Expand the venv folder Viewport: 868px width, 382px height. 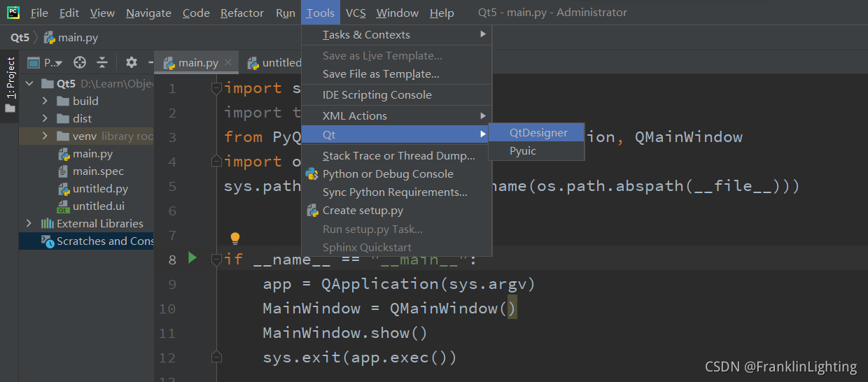point(45,136)
